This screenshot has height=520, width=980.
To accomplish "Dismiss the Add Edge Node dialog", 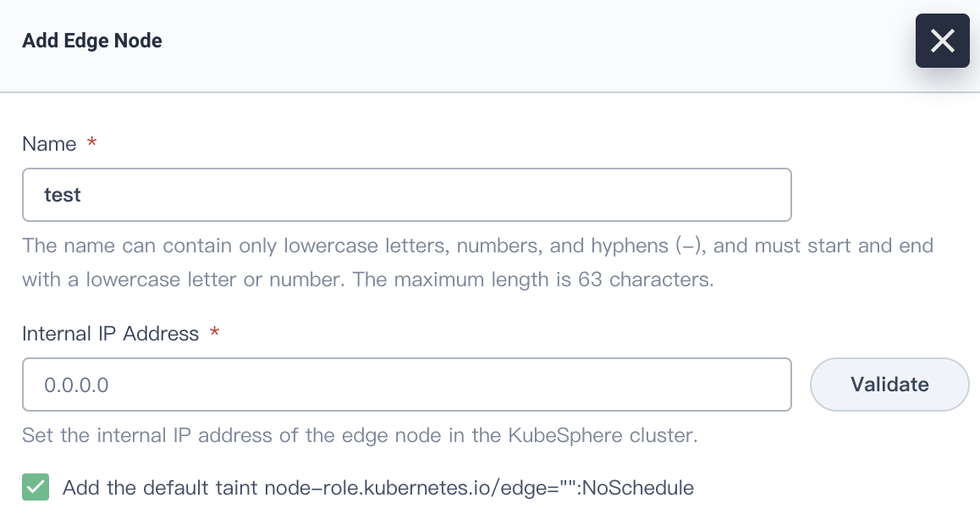I will click(x=942, y=40).
